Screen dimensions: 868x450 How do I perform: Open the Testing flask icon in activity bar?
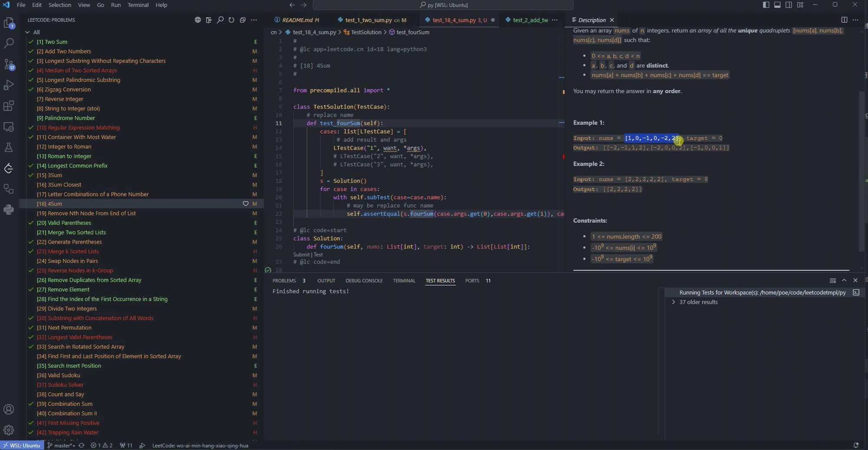tap(9, 147)
